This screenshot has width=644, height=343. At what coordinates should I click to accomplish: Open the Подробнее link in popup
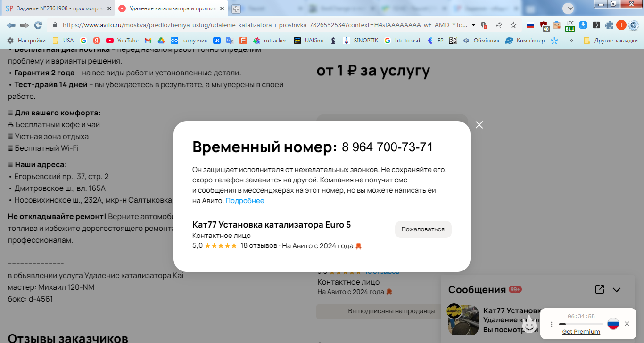point(245,201)
